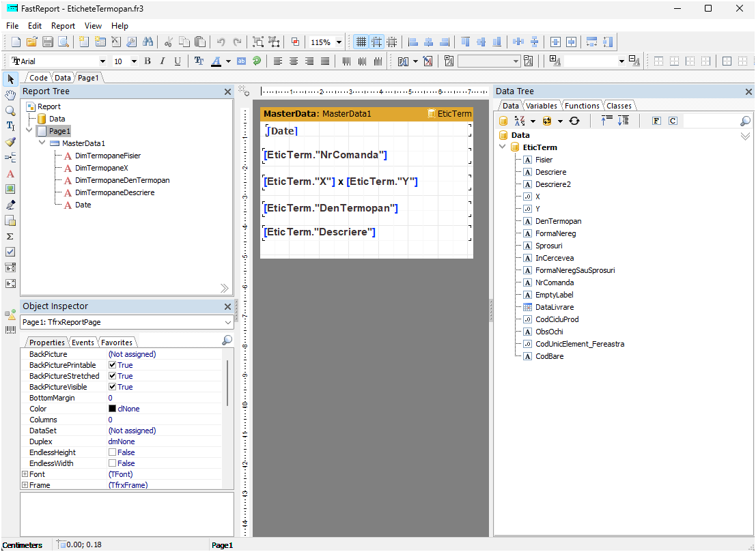
Task: Open the font color dropdown arrow
Action: (228, 61)
